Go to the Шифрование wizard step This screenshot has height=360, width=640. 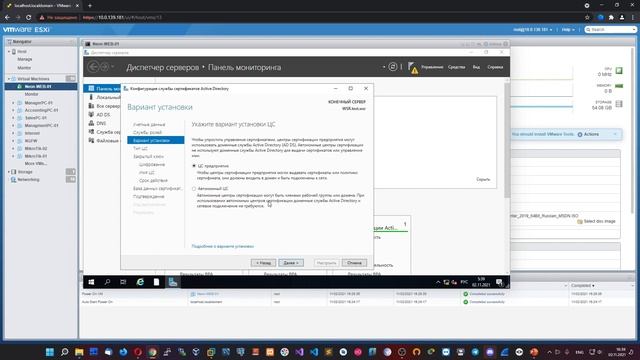pyautogui.click(x=152, y=164)
